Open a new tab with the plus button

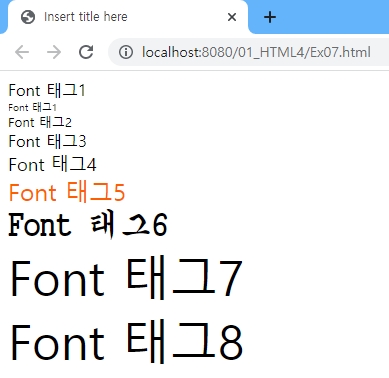click(270, 17)
